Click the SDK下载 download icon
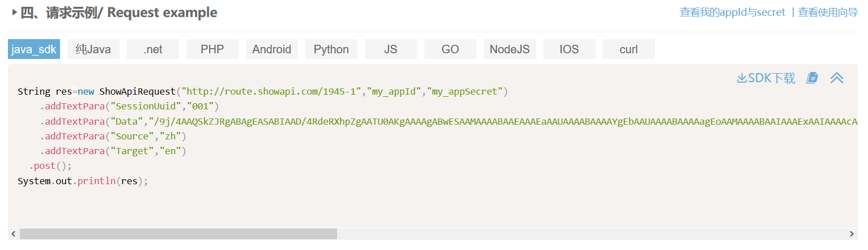The image size is (868, 250). tap(742, 78)
